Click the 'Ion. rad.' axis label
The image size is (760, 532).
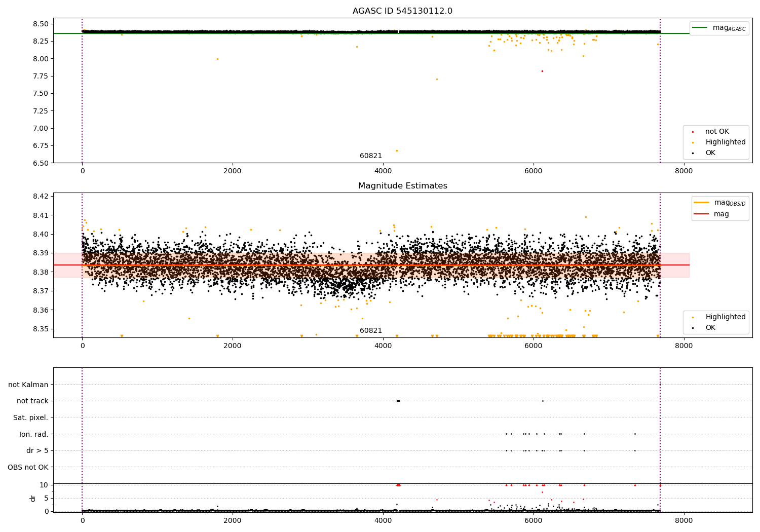tap(34, 434)
